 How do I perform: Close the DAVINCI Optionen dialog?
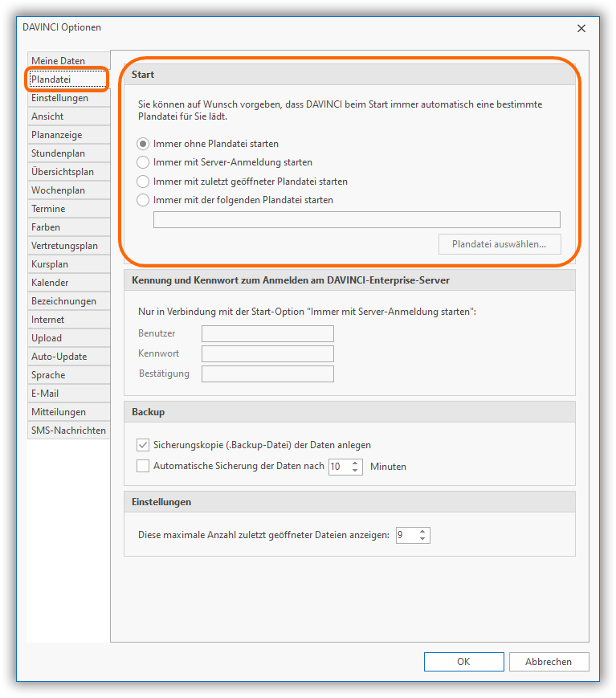coord(581,28)
